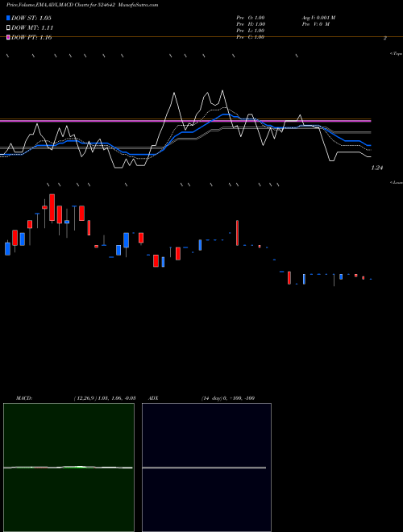Click the 1.24 price label
The width and height of the screenshot is (403, 532).
coord(377,168)
